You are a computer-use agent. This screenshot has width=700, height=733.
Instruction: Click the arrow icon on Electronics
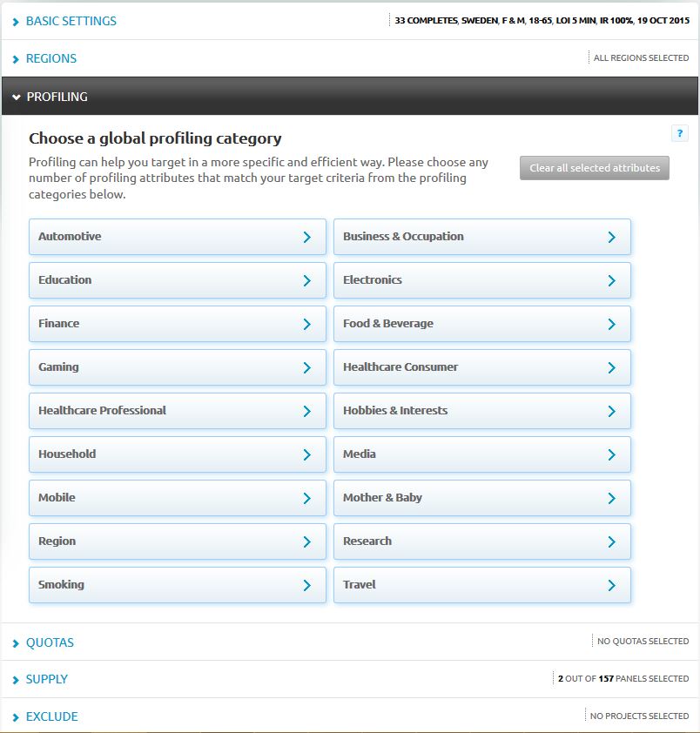coord(611,280)
